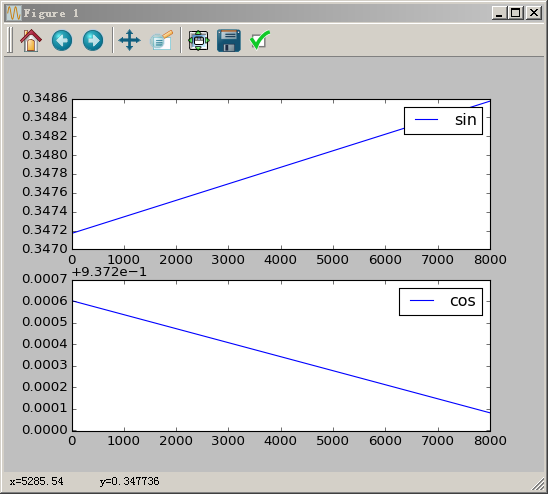Screen dimensions: 548x494
Task: Click the +9.372e-1 offset label
Action: pyautogui.click(x=109, y=272)
